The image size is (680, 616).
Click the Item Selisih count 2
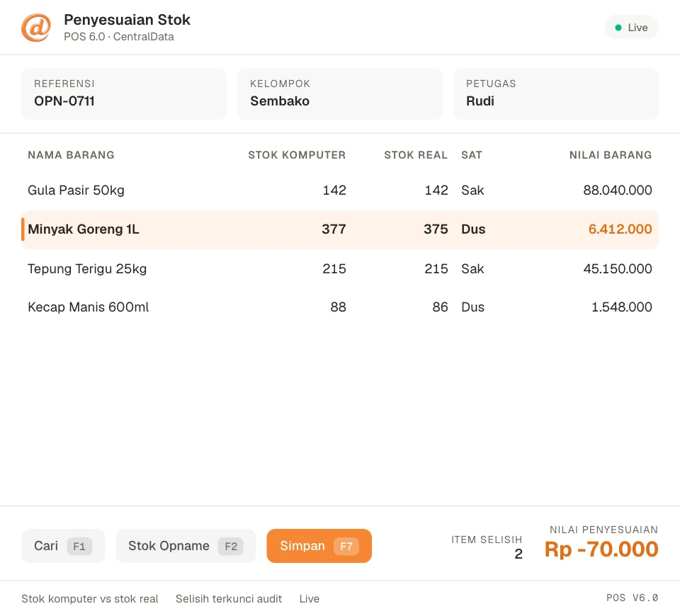coord(518,554)
